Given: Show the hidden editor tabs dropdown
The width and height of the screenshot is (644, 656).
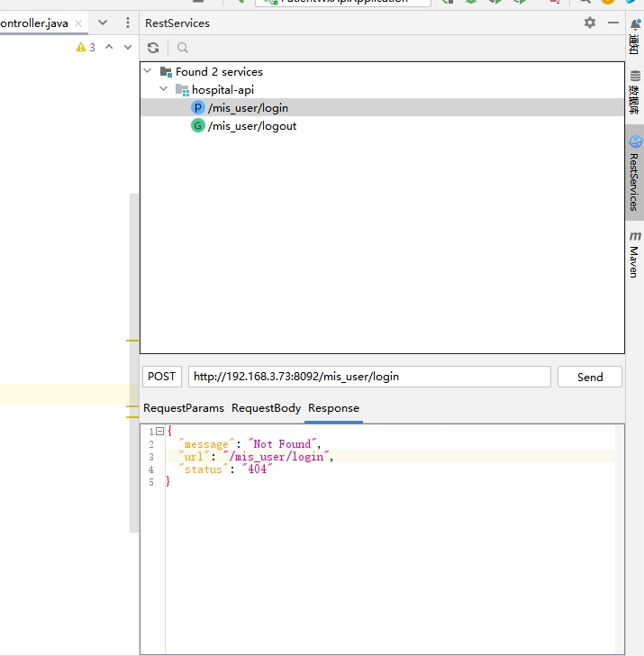Looking at the screenshot, I should pyautogui.click(x=103, y=23).
